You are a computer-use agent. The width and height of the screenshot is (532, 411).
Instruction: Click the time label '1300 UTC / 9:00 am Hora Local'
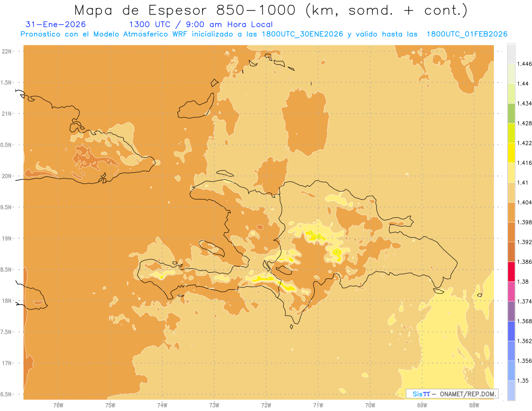tap(201, 25)
